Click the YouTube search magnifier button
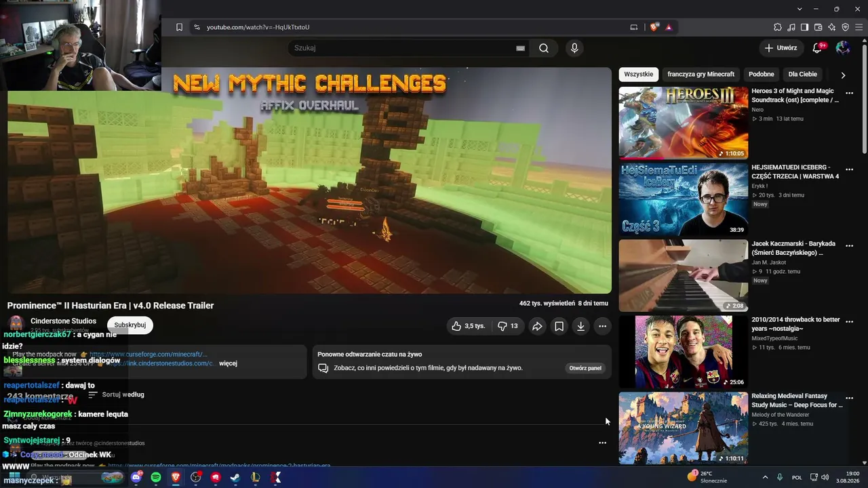The height and width of the screenshot is (488, 868). coord(544,48)
